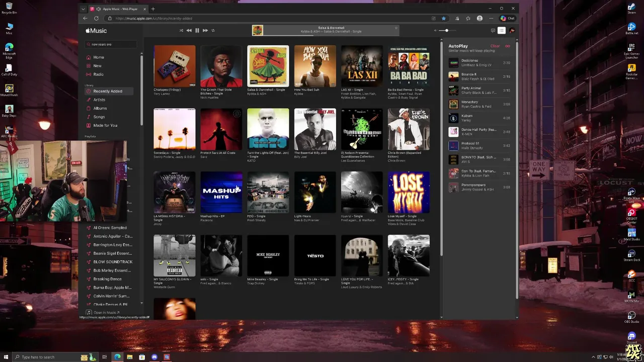Toggle the playing next queue button

pyautogui.click(x=502, y=31)
